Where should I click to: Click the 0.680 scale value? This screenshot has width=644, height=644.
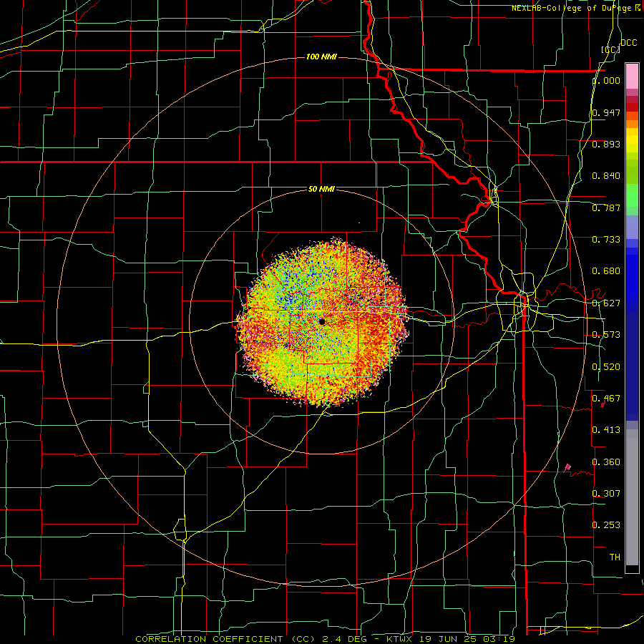click(x=606, y=271)
